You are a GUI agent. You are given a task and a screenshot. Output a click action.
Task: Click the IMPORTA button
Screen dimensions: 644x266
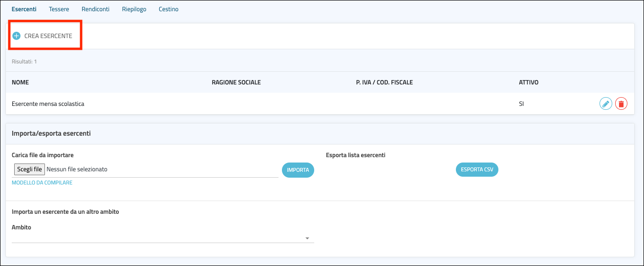coord(298,170)
